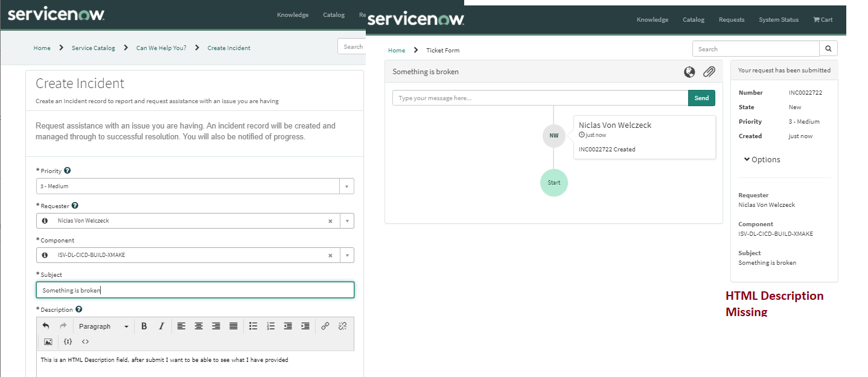Select the globe icon on the ticket form
Viewport: 868px width, 377px height.
click(689, 71)
